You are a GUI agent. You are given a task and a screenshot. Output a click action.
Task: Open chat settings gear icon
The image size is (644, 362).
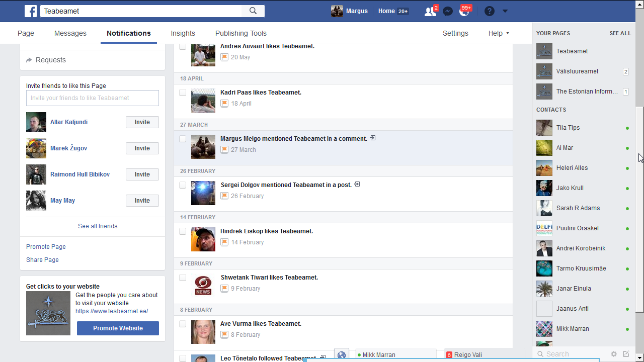[x=614, y=354]
